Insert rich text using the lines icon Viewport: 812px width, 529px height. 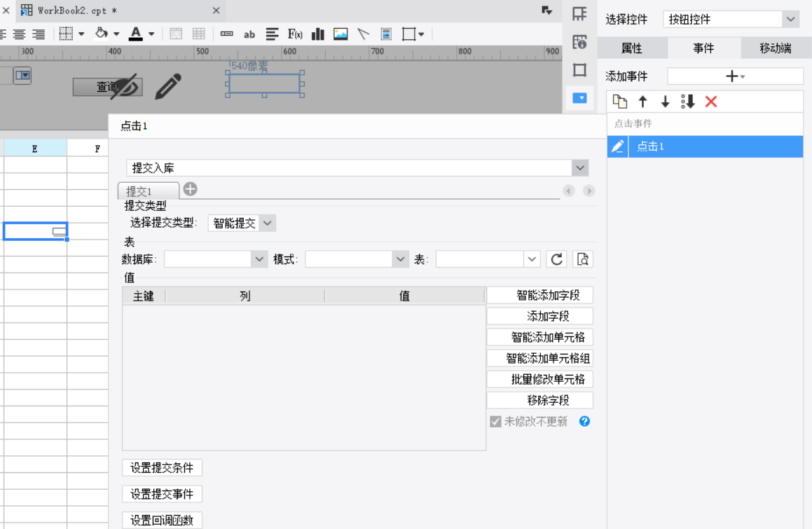(272, 34)
